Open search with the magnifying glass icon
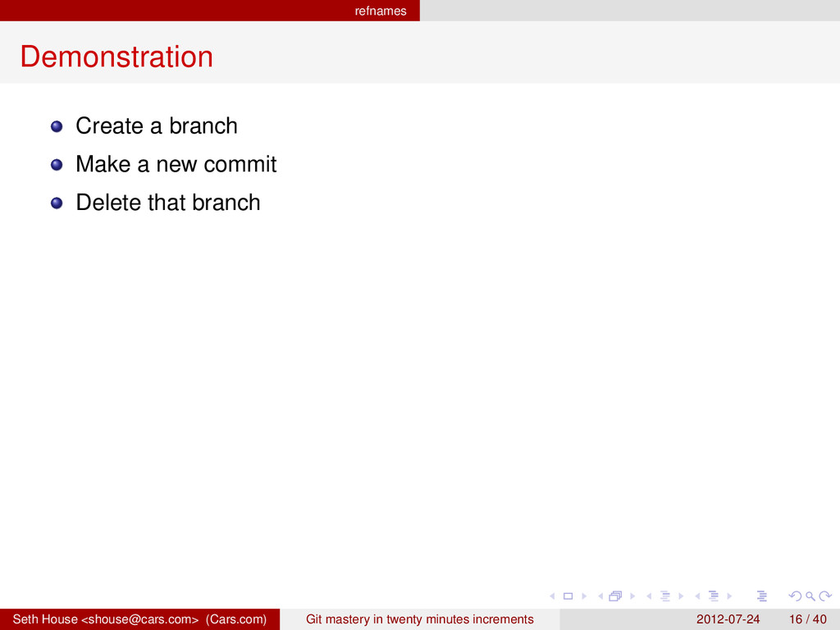Viewport: 840px width, 630px height. (810, 596)
